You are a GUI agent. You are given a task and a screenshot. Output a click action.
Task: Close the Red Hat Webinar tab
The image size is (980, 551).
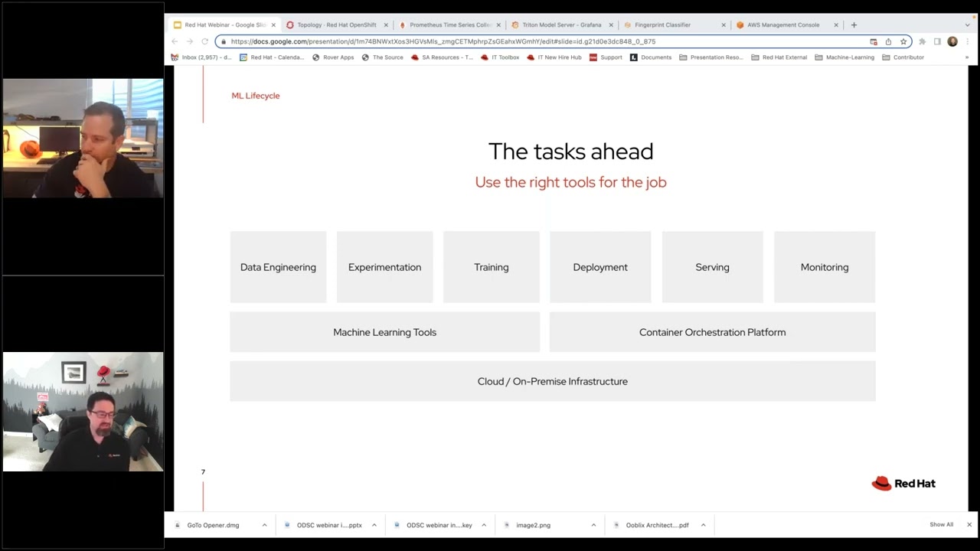pos(273,24)
